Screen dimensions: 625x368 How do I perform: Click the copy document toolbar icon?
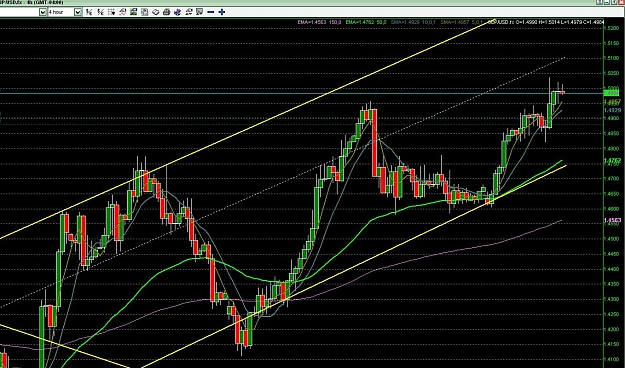pos(144,12)
